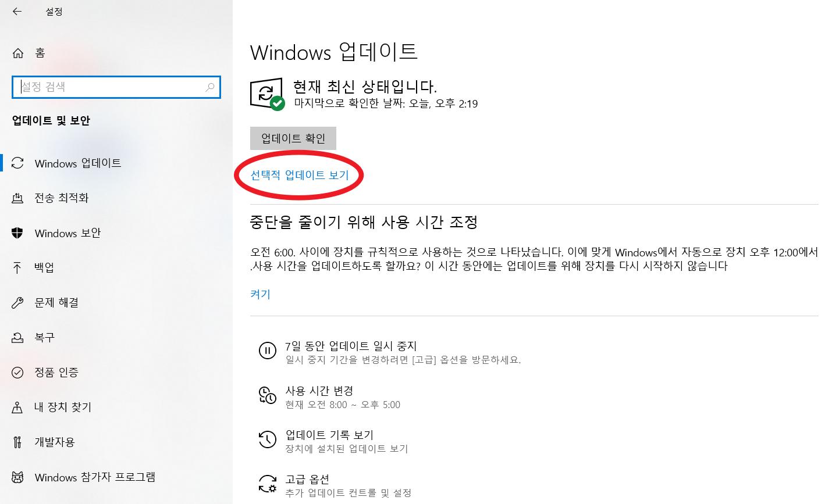Click the 켜기 link
Image resolution: width=832 pixels, height=504 pixels.
click(x=260, y=294)
